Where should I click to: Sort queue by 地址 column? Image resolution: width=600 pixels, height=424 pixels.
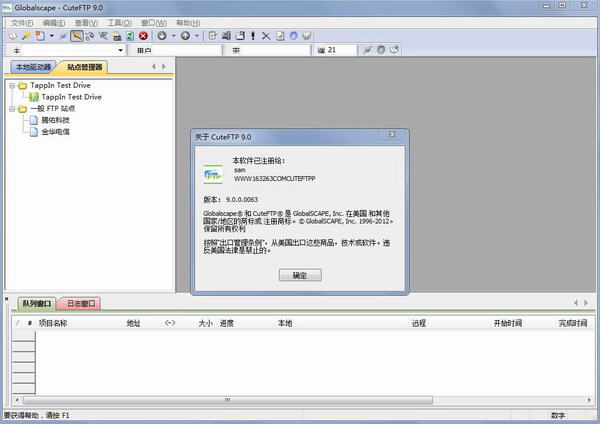click(133, 323)
